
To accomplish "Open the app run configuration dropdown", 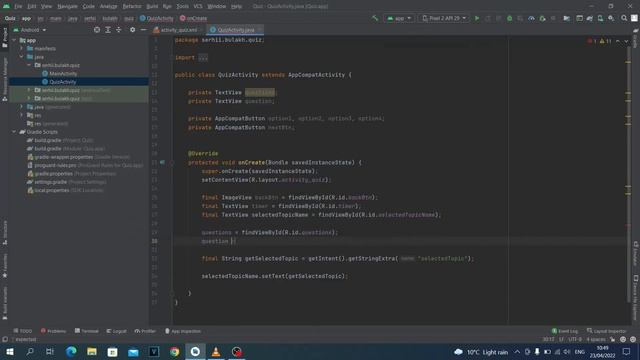I will 399,18.
